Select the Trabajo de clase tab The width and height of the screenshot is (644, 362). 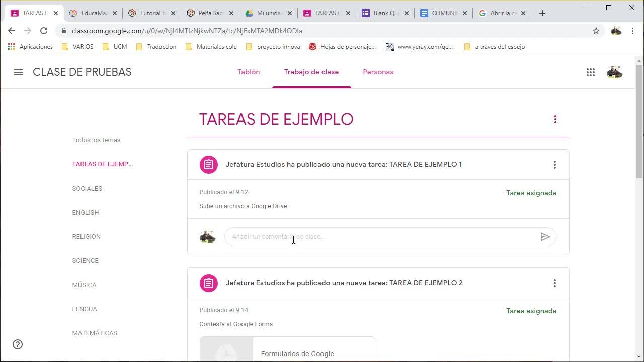click(311, 72)
